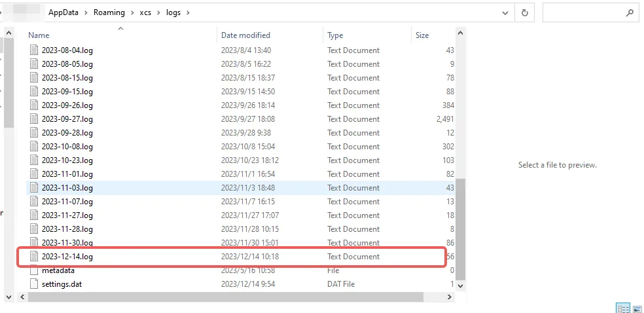Viewport: 644px width, 313px height.
Task: Click navigation pane scroll up arrow
Action: click(9, 33)
